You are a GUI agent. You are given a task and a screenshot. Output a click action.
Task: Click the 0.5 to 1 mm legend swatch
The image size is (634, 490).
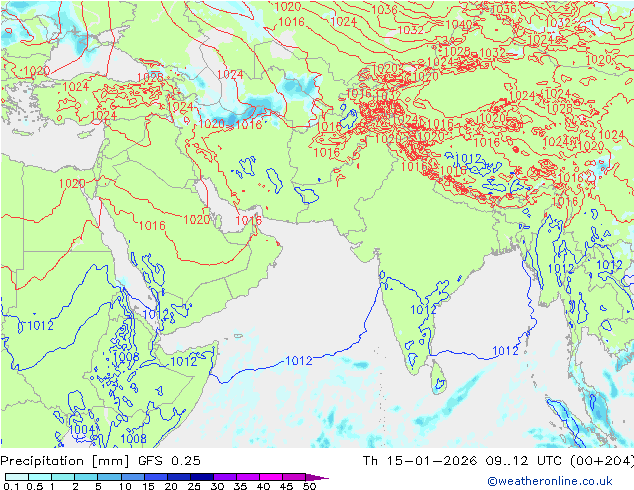tap(40, 477)
